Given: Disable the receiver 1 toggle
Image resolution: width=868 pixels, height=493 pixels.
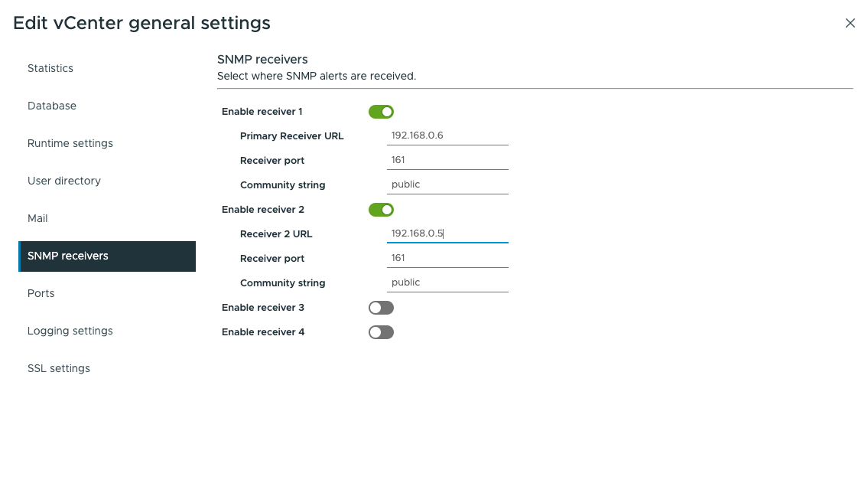Looking at the screenshot, I should (x=381, y=112).
